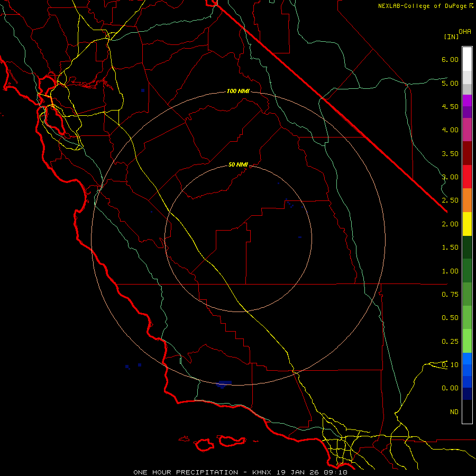The image size is (476, 476).
Task: Click the dark green 1.50 inch swatch
Action: pyautogui.click(x=467, y=248)
